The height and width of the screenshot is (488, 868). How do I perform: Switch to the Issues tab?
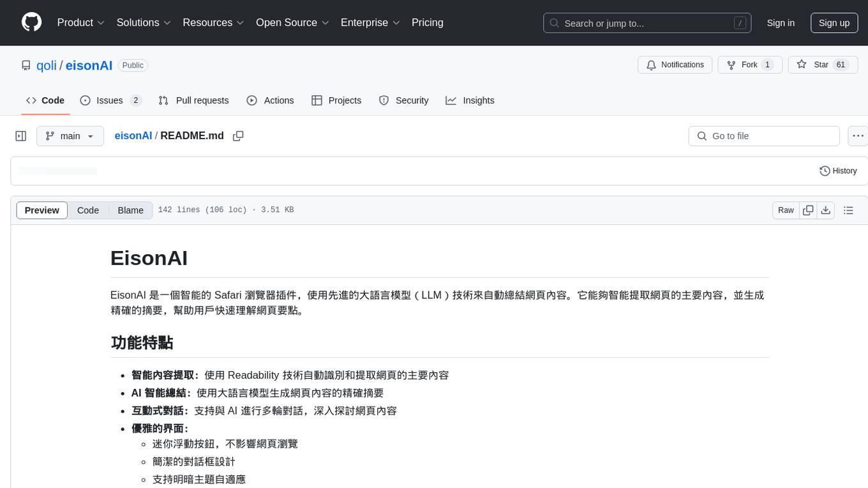point(110,100)
